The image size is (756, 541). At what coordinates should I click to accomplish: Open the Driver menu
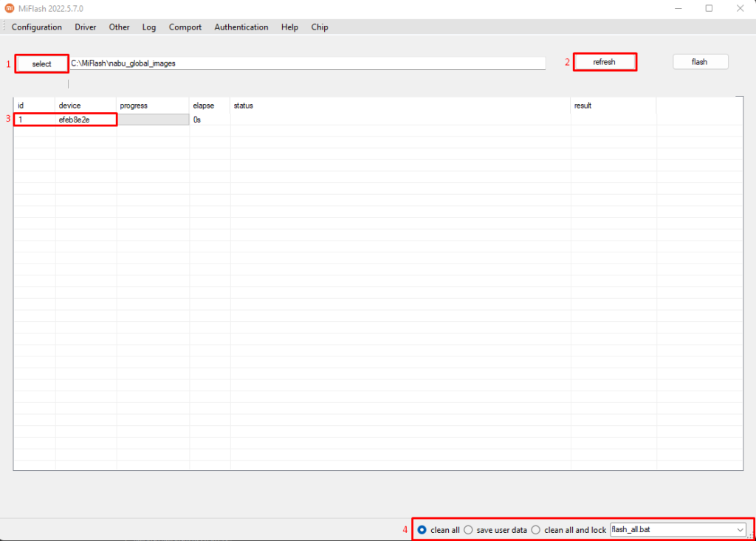point(86,27)
